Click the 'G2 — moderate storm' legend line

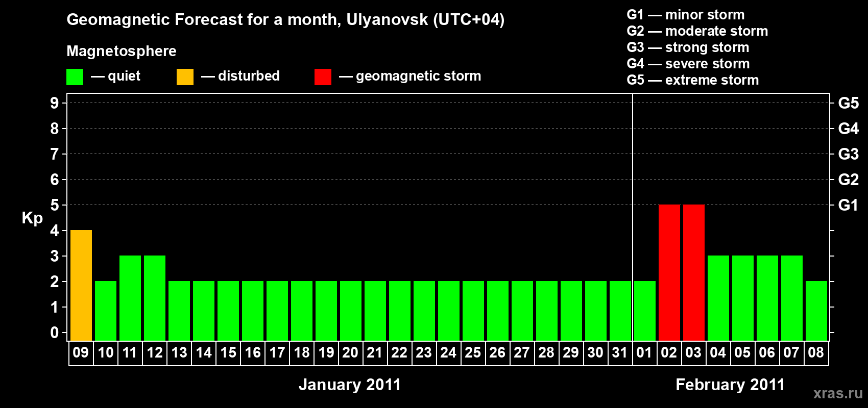pos(697,31)
